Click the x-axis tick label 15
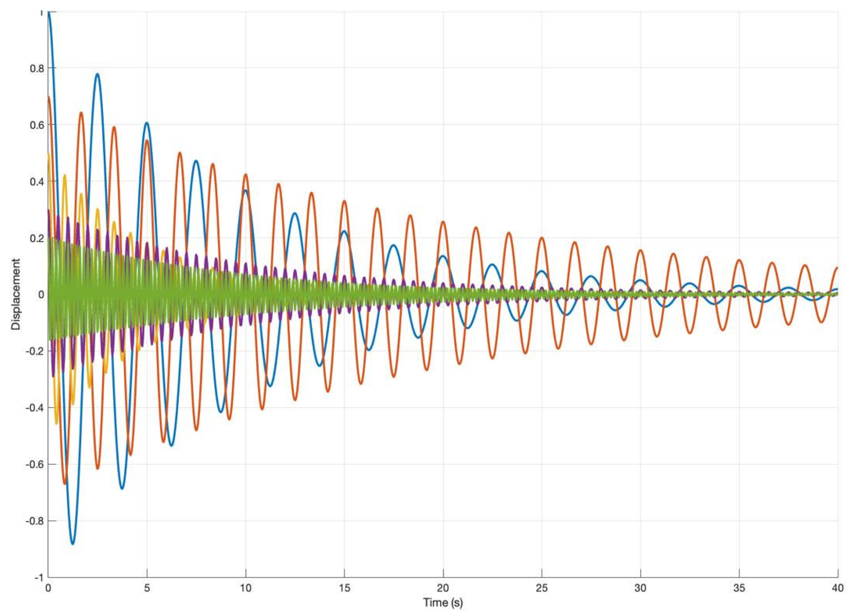The width and height of the screenshot is (849, 616). [344, 588]
